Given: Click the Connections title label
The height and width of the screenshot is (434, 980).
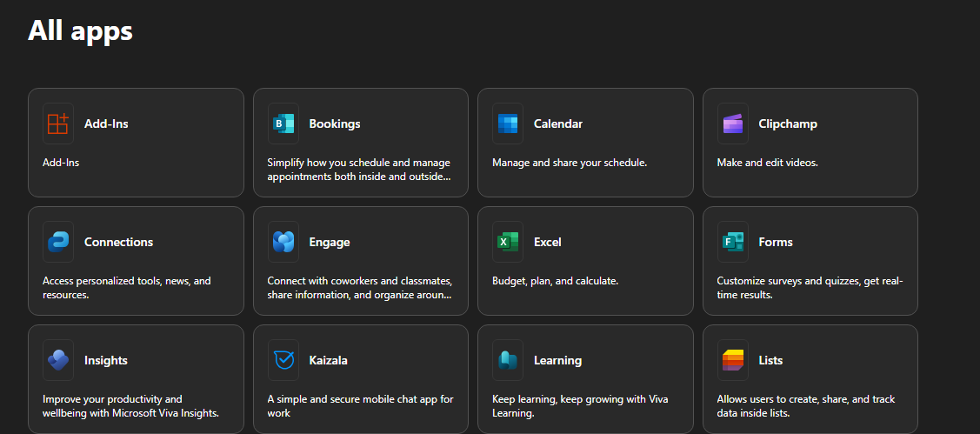Looking at the screenshot, I should pyautogui.click(x=119, y=242).
